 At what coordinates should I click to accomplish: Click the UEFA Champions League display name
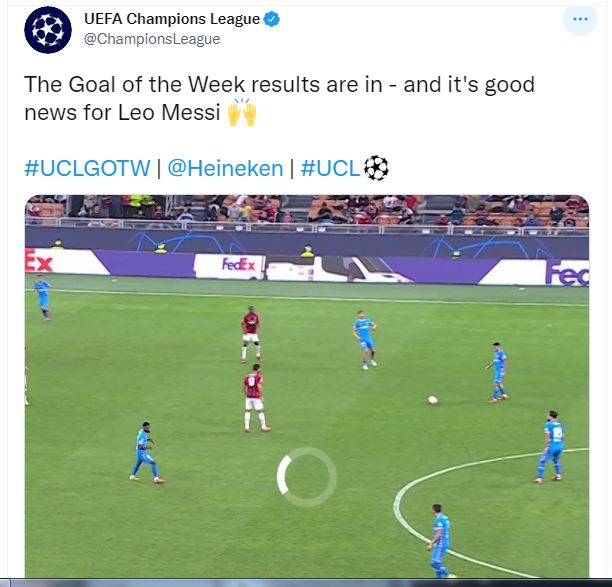click(172, 19)
